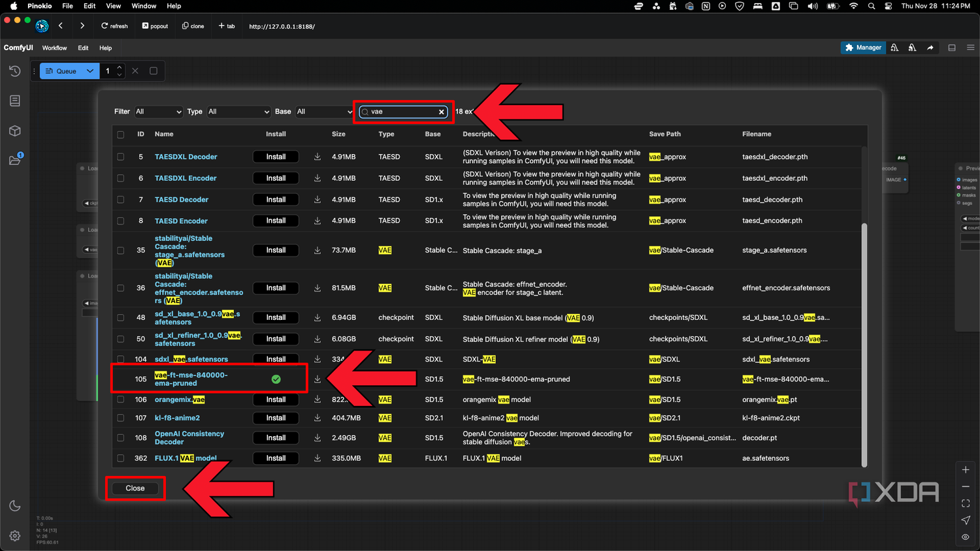Open the workflows folder icon
The image size is (980, 551).
(15, 160)
